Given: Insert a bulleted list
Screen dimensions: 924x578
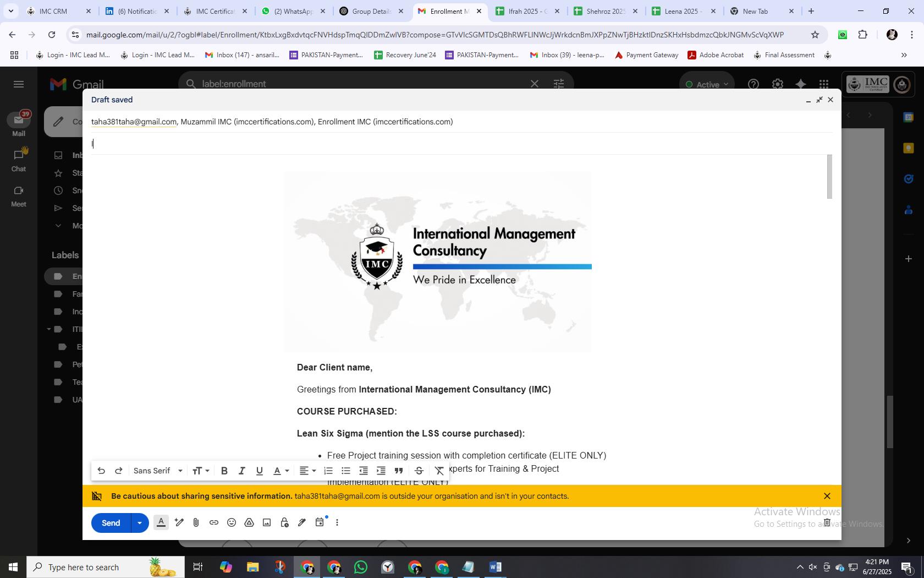Looking at the screenshot, I should click(x=346, y=471).
